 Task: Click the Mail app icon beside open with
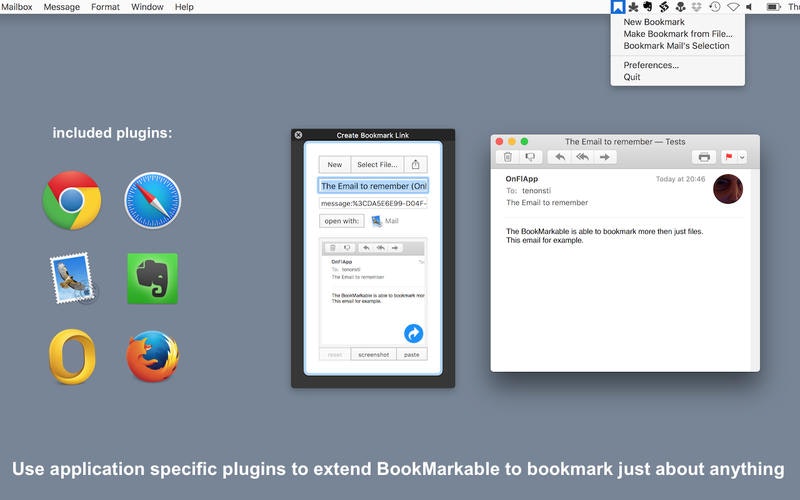(377, 221)
